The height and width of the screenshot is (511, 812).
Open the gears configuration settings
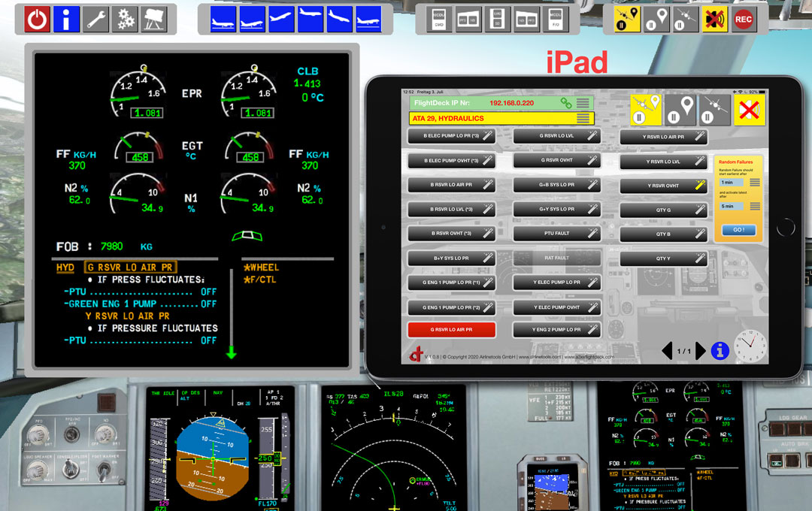pyautogui.click(x=126, y=18)
